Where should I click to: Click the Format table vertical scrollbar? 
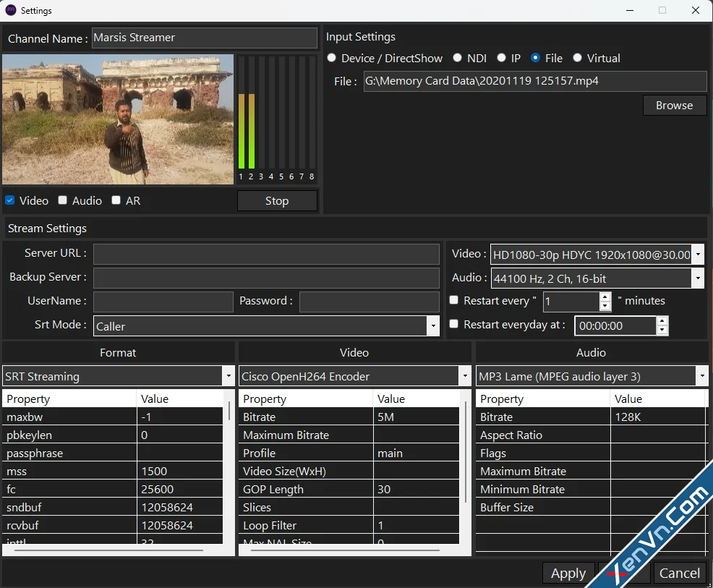(x=229, y=410)
